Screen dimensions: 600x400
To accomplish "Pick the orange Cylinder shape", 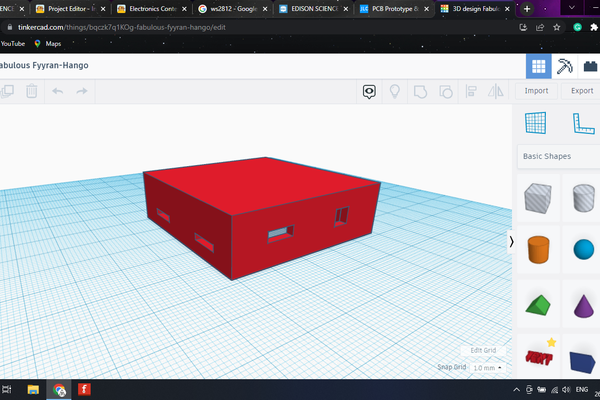I will pyautogui.click(x=538, y=250).
